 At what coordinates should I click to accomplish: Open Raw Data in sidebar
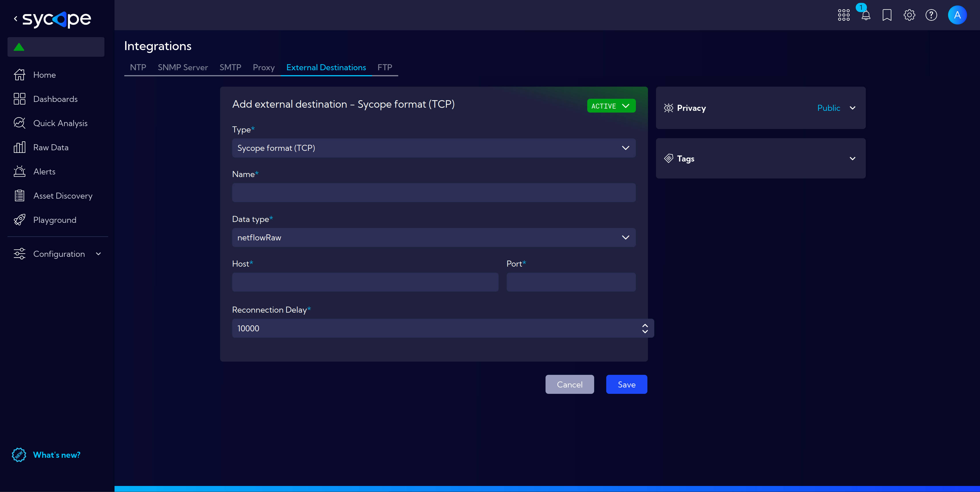[51, 147]
